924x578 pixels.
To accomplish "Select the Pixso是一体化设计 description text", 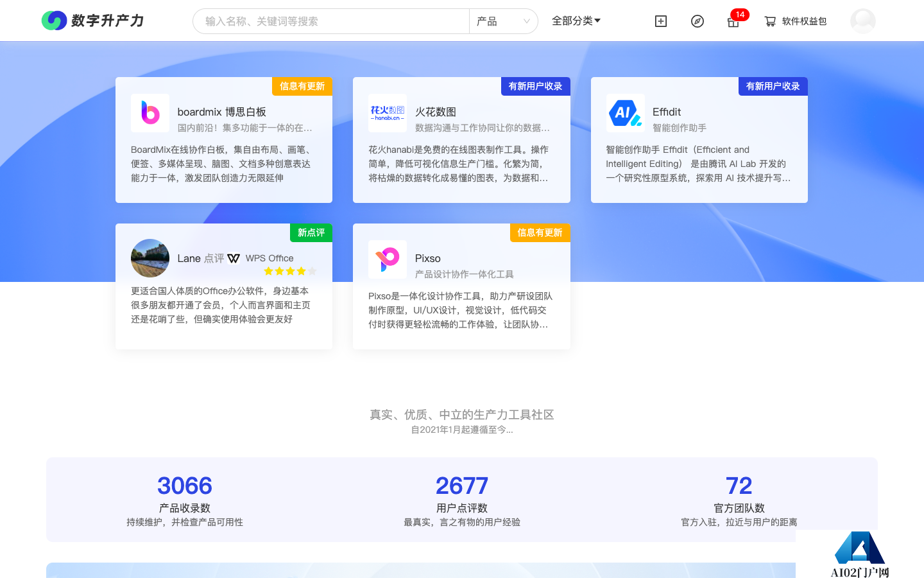I will pyautogui.click(x=460, y=310).
